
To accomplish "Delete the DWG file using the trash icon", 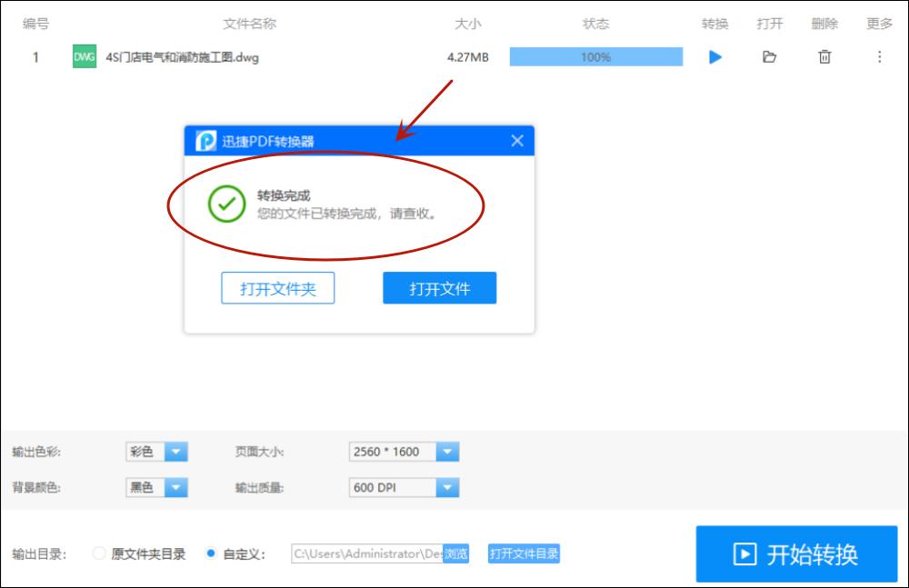I will coord(824,57).
